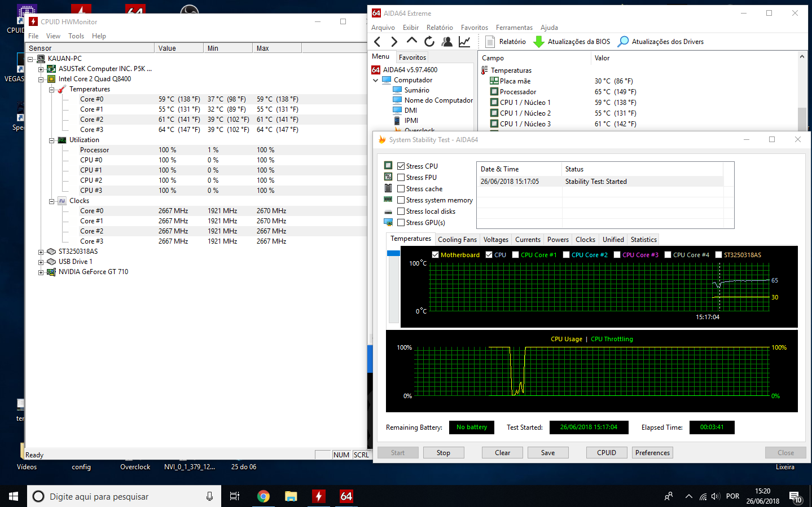Open File Explorer from the taskbar
This screenshot has width=812, height=507.
coord(291,496)
